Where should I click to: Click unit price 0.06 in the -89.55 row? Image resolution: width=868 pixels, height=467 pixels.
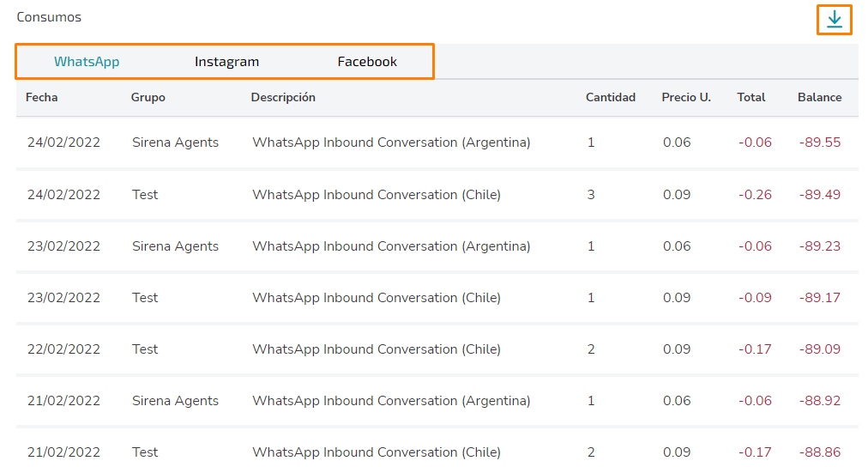coord(677,143)
